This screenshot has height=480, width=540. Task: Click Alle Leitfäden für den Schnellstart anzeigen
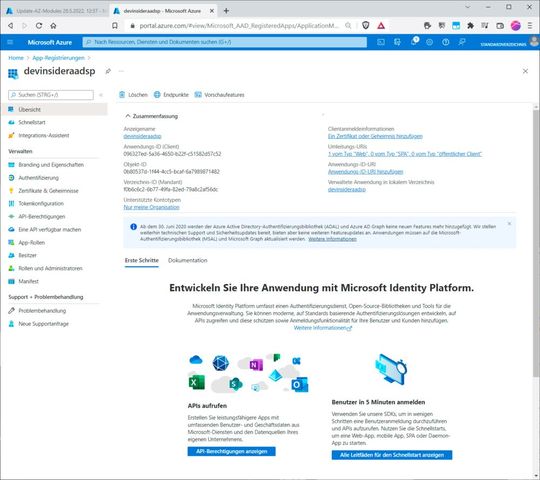pyautogui.click(x=392, y=455)
